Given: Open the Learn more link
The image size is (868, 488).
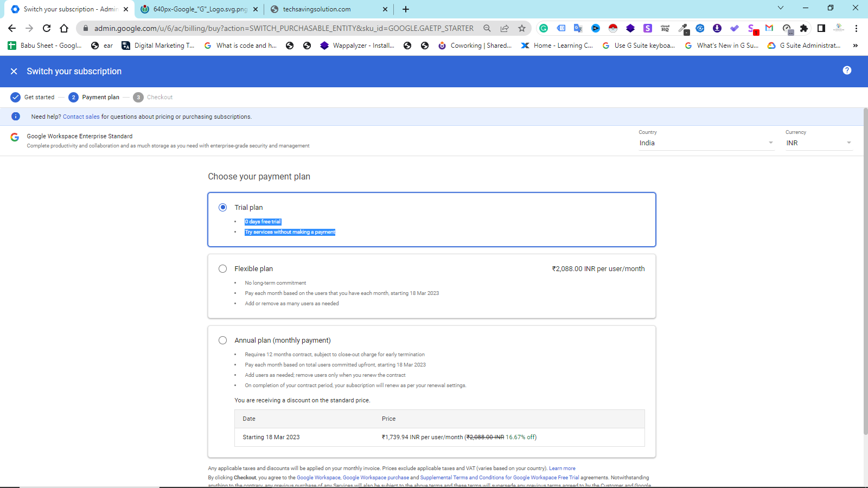Looking at the screenshot, I should pyautogui.click(x=562, y=468).
